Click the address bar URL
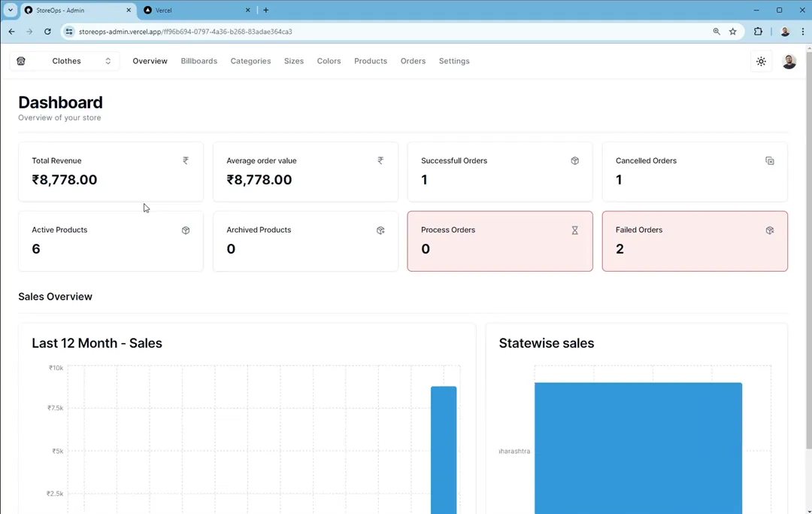The height and width of the screenshot is (514, 812). (186, 32)
